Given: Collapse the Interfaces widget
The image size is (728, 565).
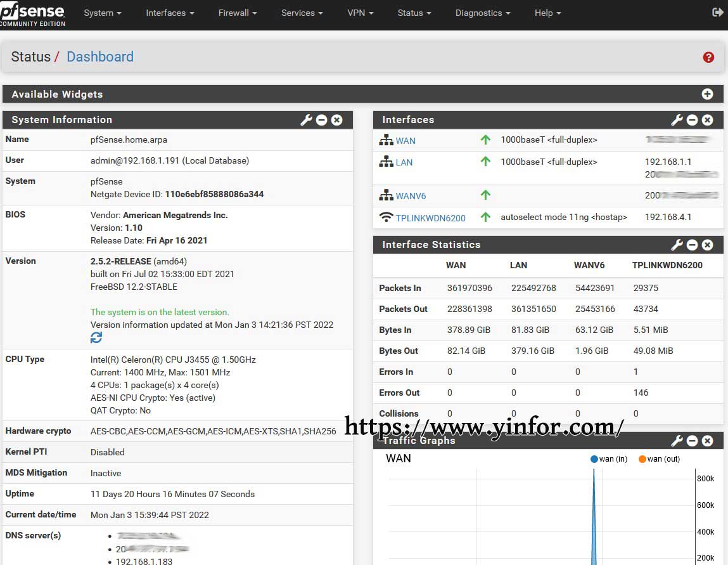Looking at the screenshot, I should pyautogui.click(x=693, y=120).
